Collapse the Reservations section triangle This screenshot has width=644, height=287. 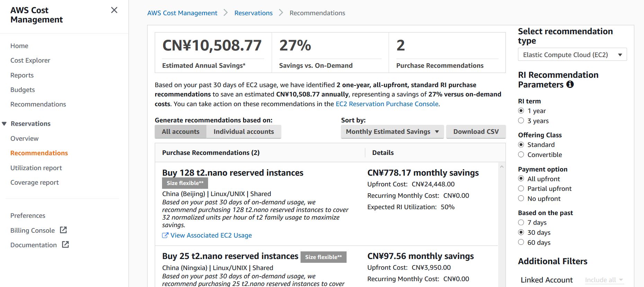coord(4,124)
